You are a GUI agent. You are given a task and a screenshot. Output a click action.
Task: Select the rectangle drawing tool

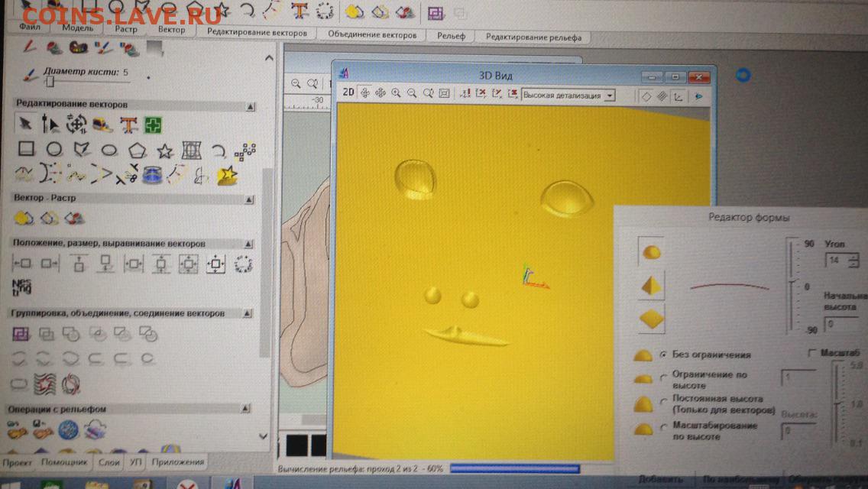point(26,148)
